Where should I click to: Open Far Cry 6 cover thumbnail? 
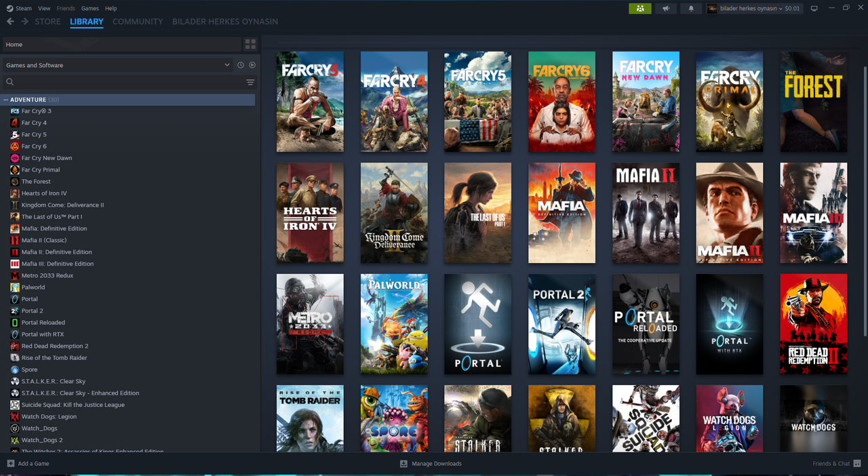coord(561,102)
